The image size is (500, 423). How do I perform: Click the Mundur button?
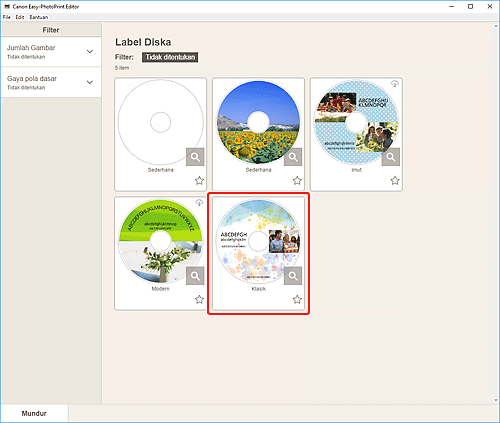point(34,413)
